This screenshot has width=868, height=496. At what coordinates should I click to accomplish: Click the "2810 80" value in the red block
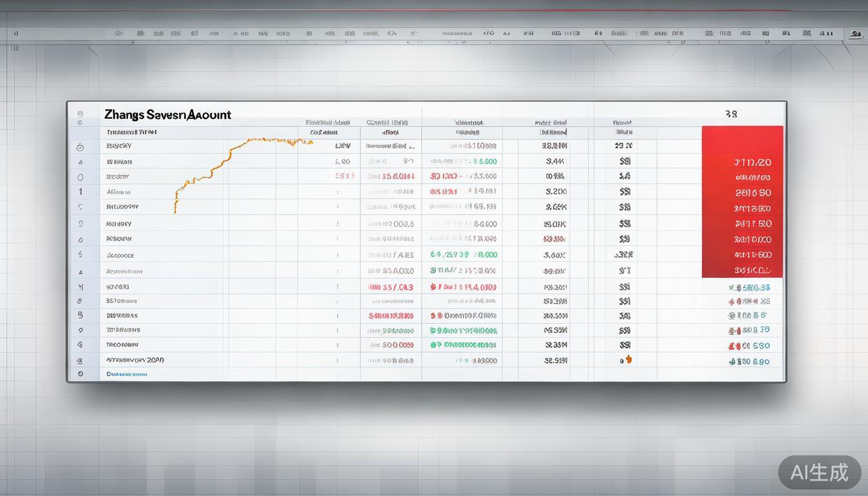pyautogui.click(x=752, y=192)
